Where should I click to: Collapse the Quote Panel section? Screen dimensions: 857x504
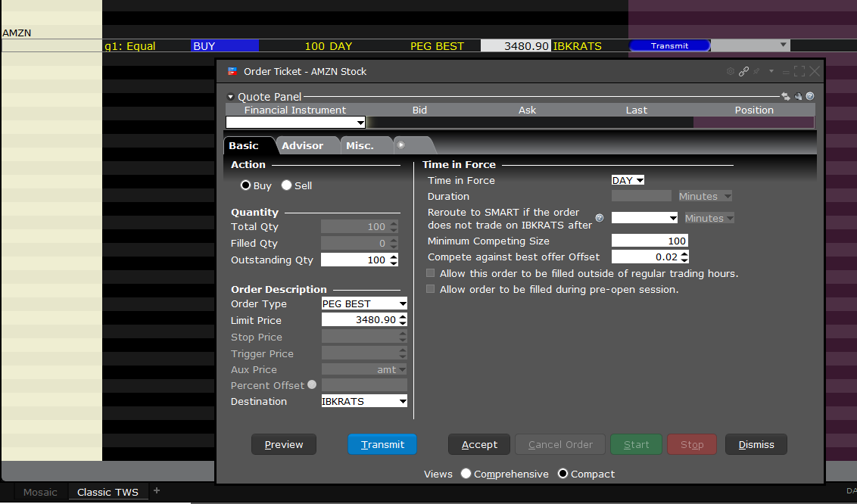click(231, 97)
